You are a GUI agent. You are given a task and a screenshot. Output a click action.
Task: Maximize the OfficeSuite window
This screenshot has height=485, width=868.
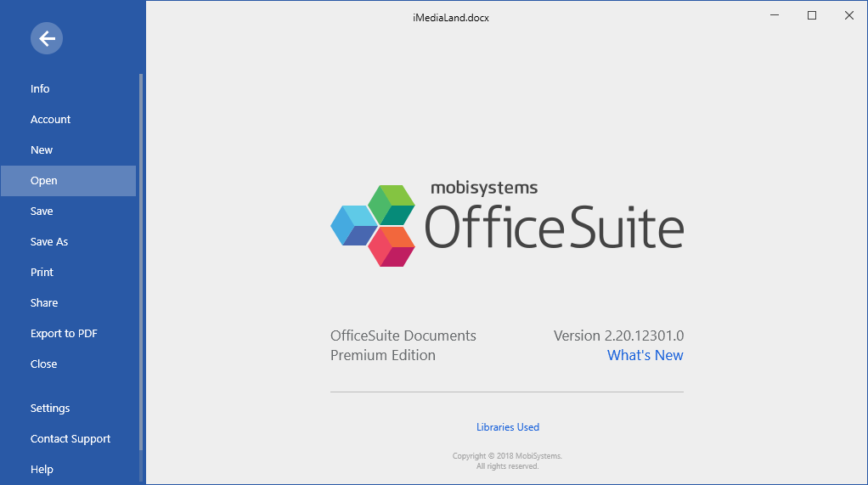point(812,15)
